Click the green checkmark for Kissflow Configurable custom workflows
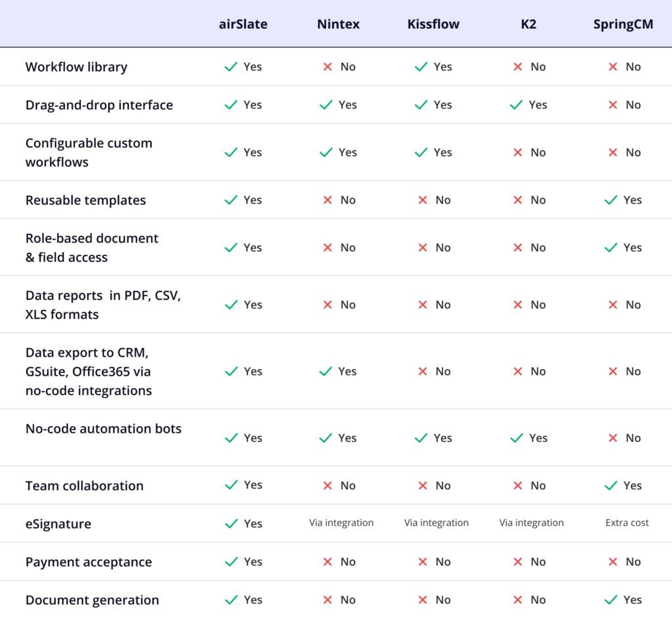The width and height of the screenshot is (672, 618). point(421,152)
